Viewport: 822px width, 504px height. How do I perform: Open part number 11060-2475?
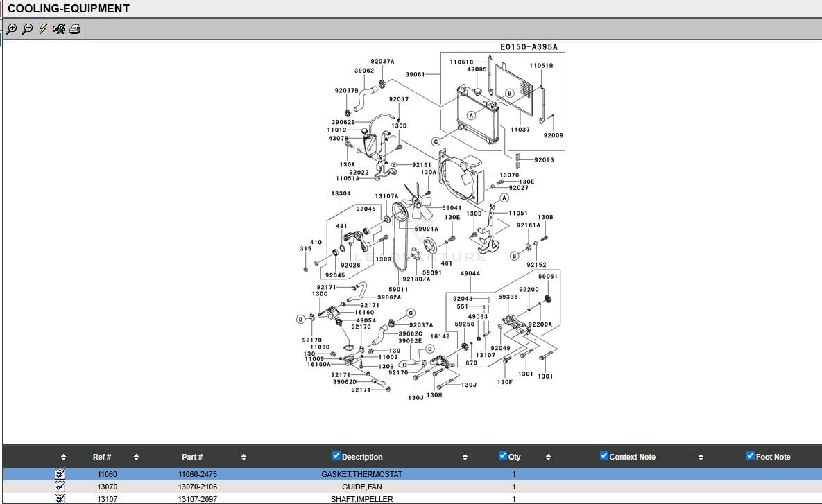[x=198, y=474]
